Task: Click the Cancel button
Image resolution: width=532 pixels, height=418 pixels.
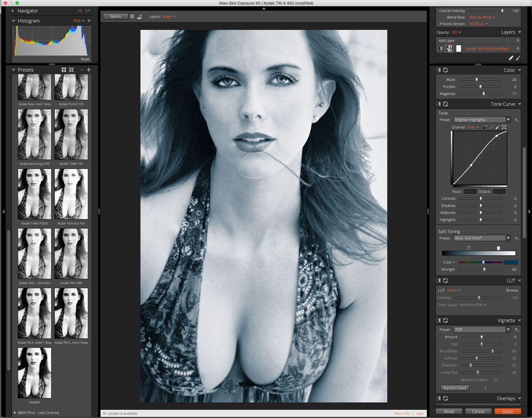Action: pos(478,411)
